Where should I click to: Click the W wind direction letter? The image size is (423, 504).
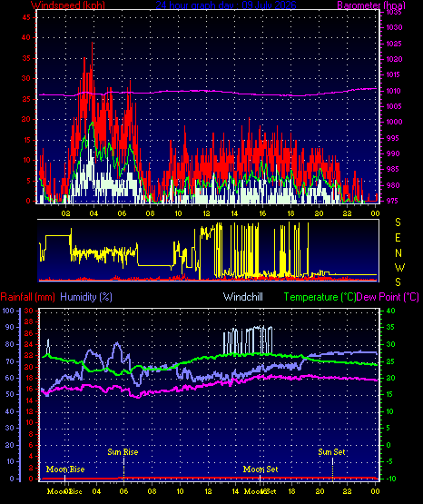[399, 267]
